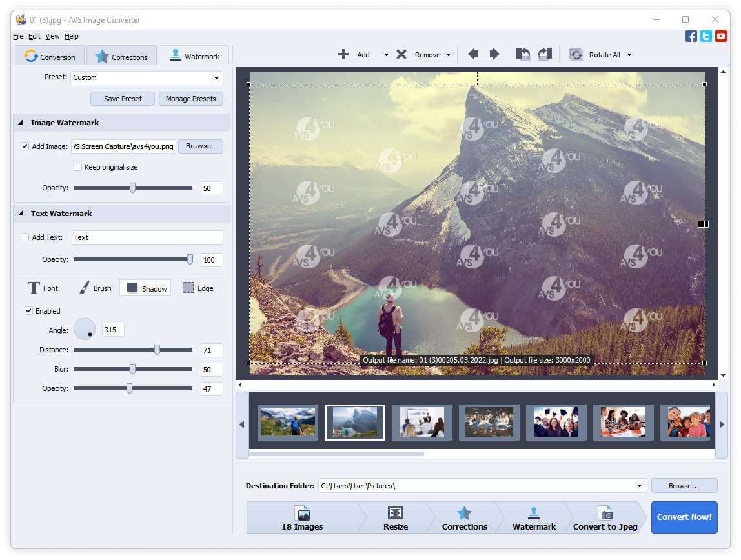
Task: Go to next image with right arrow
Action: [494, 54]
